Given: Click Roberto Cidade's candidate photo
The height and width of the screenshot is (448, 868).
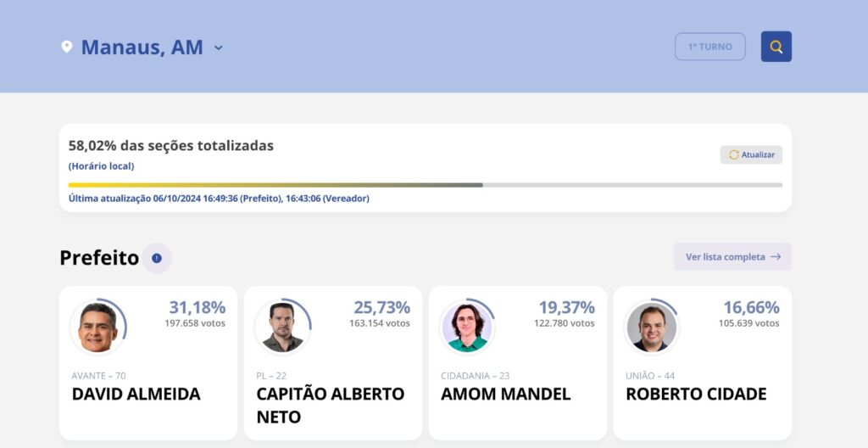Looking at the screenshot, I should [x=651, y=328].
